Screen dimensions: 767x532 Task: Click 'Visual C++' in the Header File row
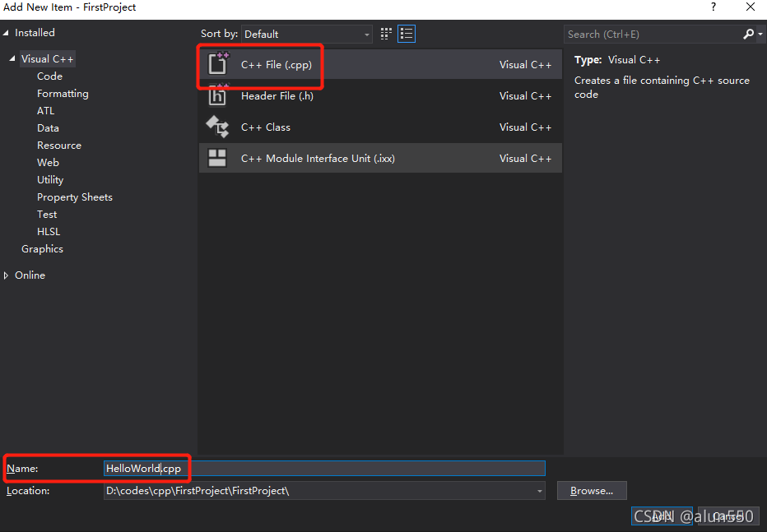[x=525, y=95]
